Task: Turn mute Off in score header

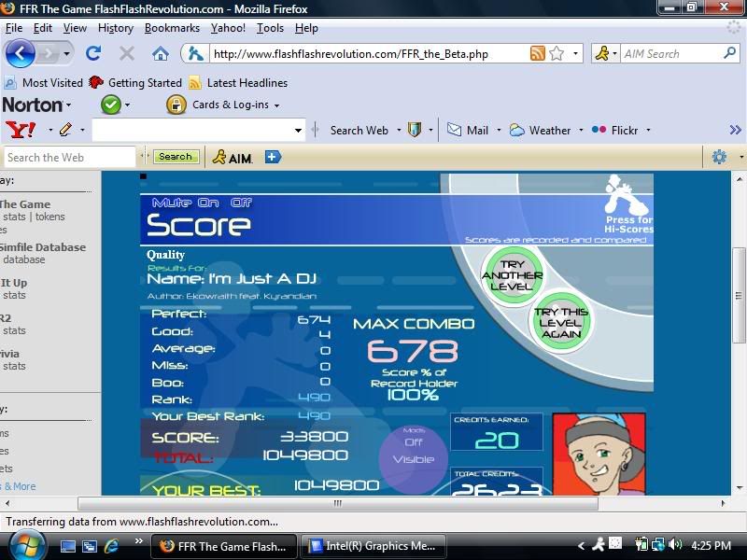Action: coord(242,203)
